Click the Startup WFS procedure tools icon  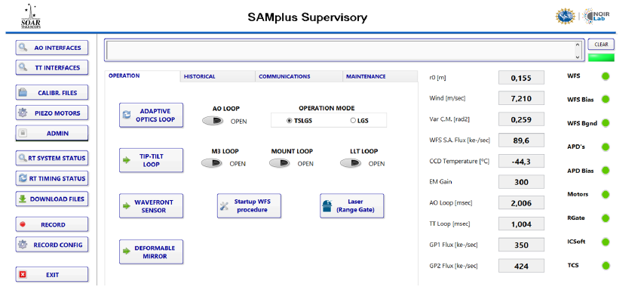(x=224, y=206)
